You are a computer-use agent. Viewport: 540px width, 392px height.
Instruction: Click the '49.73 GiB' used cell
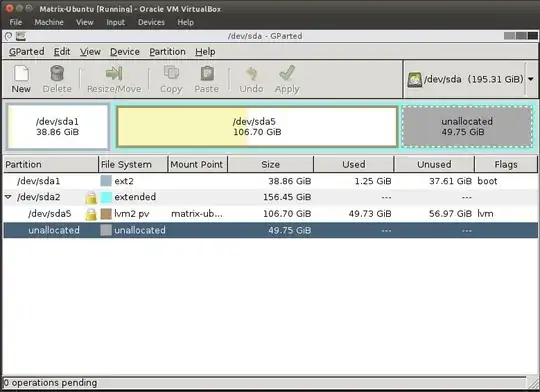[x=370, y=214]
